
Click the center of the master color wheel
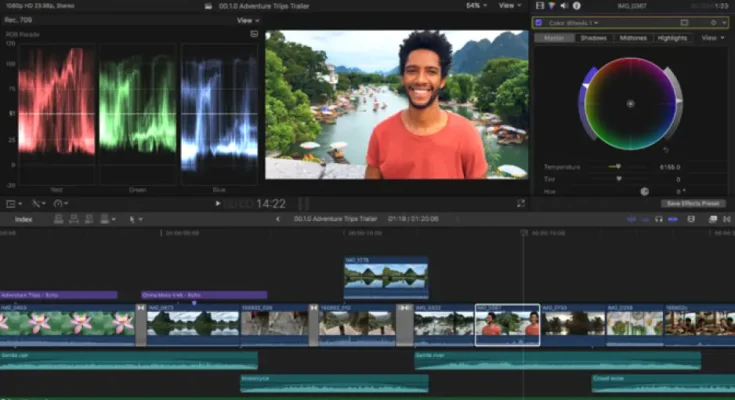[x=630, y=104]
